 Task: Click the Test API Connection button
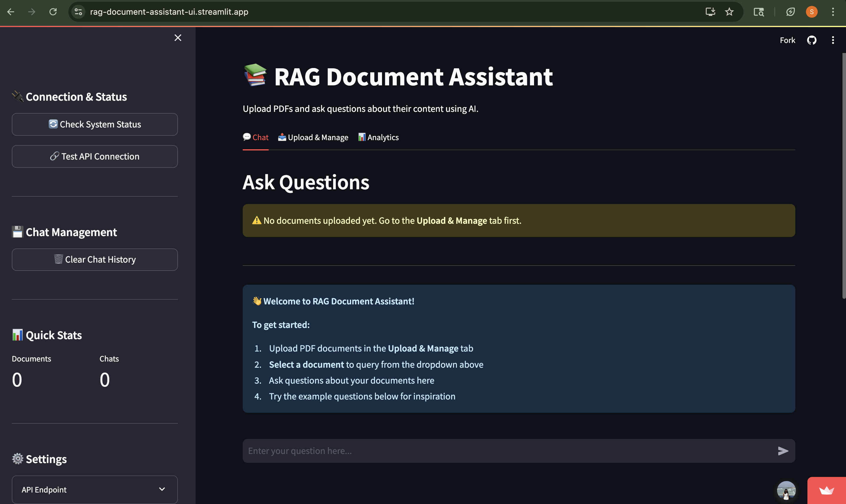[95, 156]
